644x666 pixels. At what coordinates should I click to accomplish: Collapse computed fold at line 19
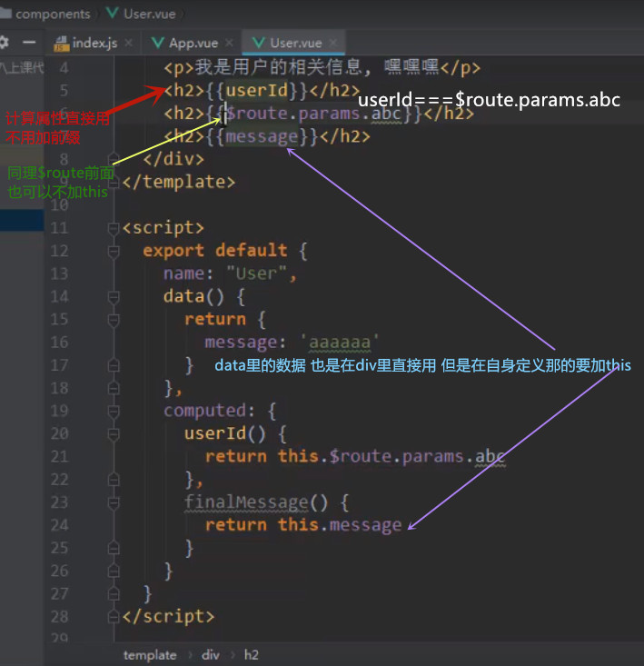114,412
